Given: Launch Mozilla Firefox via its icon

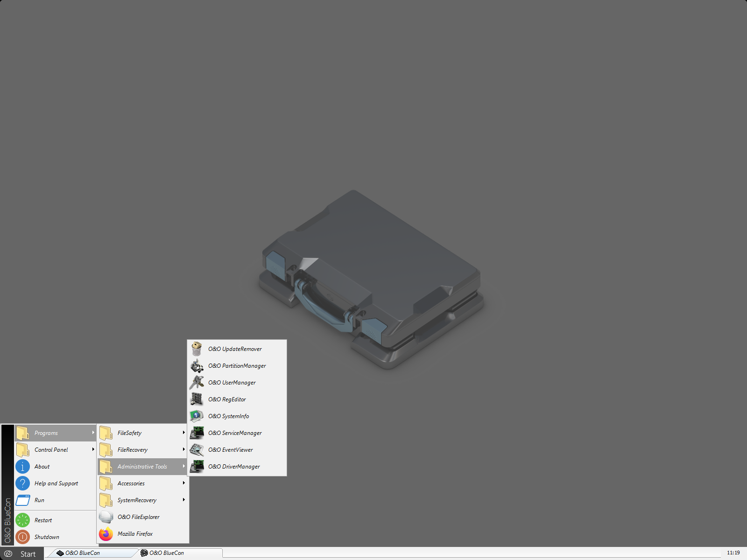Looking at the screenshot, I should click(x=106, y=533).
